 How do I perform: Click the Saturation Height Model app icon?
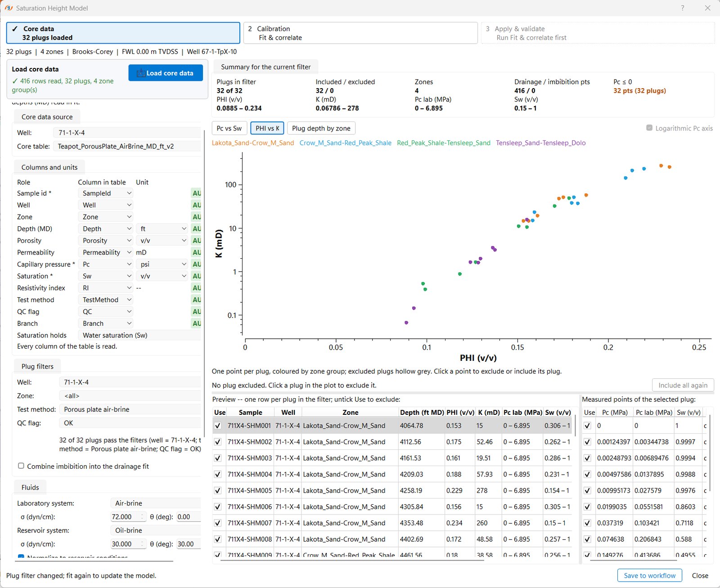(x=9, y=8)
